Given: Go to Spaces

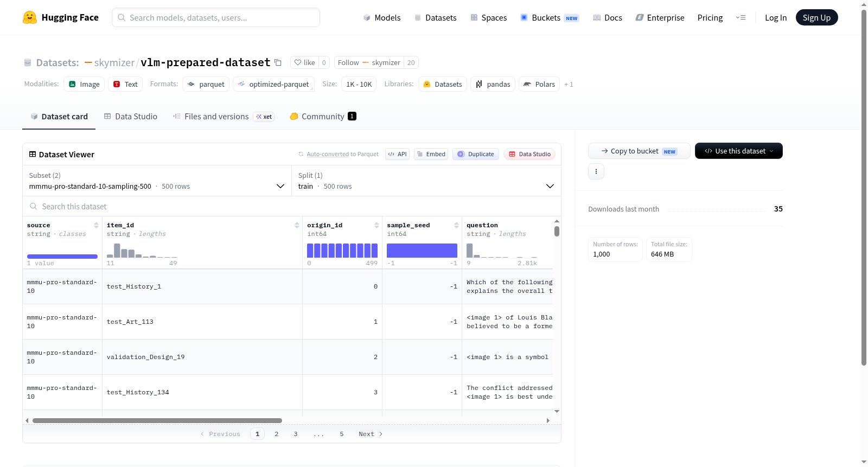Looking at the screenshot, I should click(488, 17).
